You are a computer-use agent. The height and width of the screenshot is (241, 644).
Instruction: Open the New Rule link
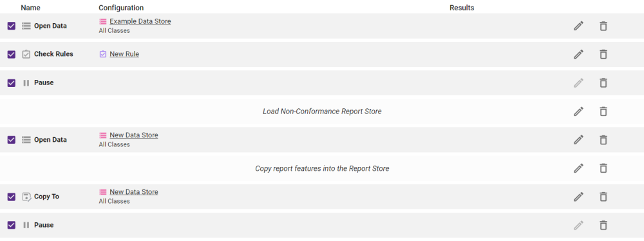[124, 54]
